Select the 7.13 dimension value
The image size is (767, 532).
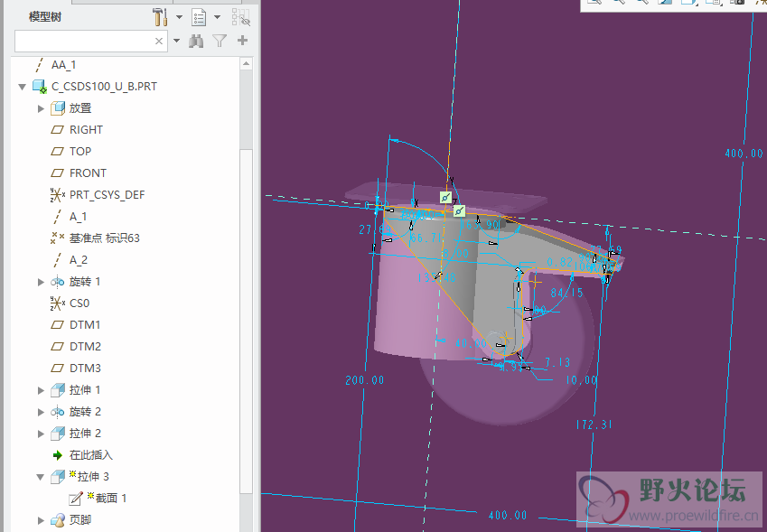pyautogui.click(x=557, y=362)
